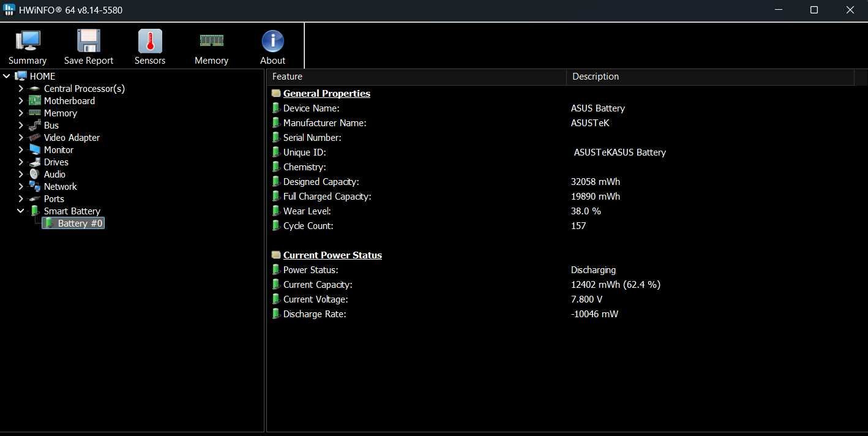Click the Network tree node icon
This screenshot has width=868, height=436.
(35, 186)
